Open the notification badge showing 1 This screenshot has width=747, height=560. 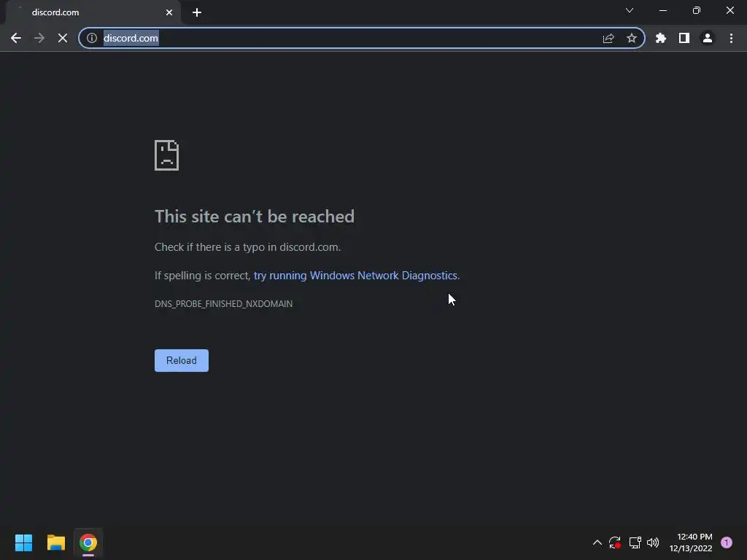coord(727,542)
